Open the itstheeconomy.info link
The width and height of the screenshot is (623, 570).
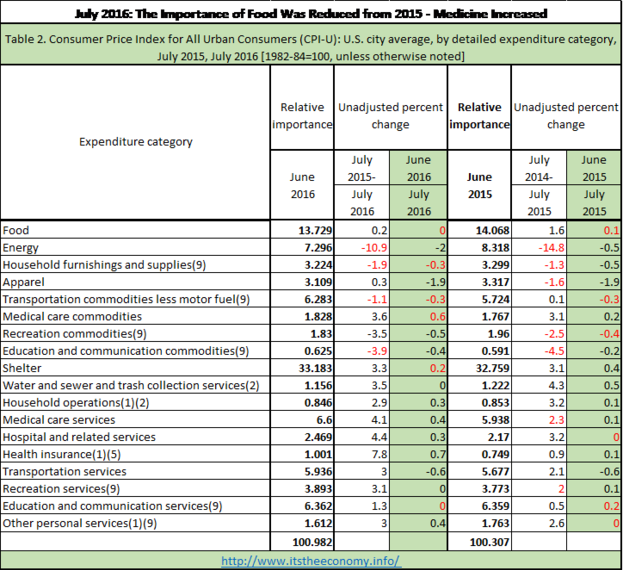tap(311, 561)
